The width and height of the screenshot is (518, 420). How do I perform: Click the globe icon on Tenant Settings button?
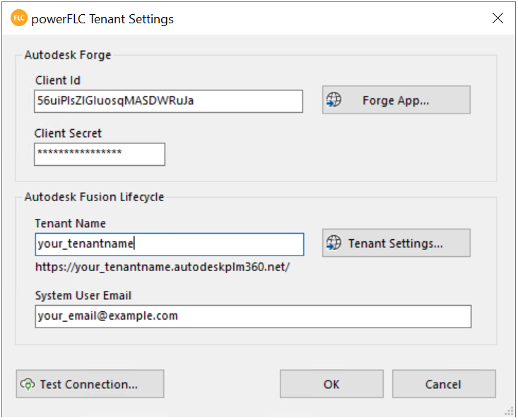tap(334, 244)
